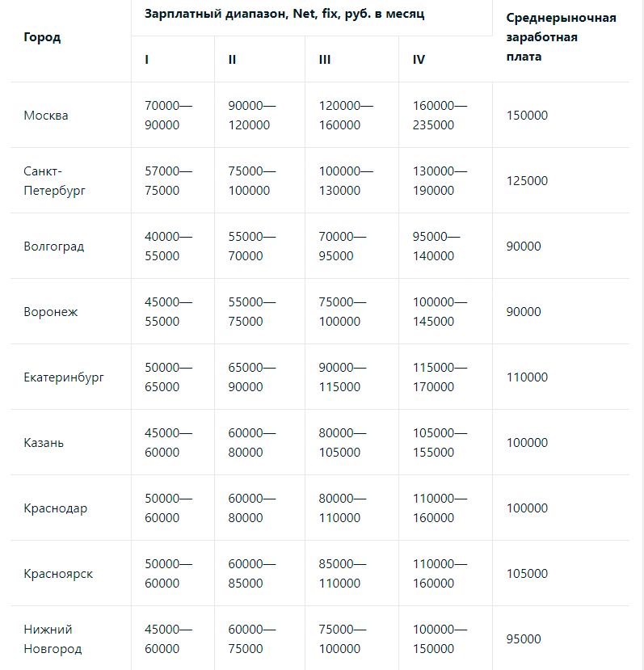The image size is (644, 670).
Task: Select Saint Petersburg's average salary 125000
Action: [527, 181]
